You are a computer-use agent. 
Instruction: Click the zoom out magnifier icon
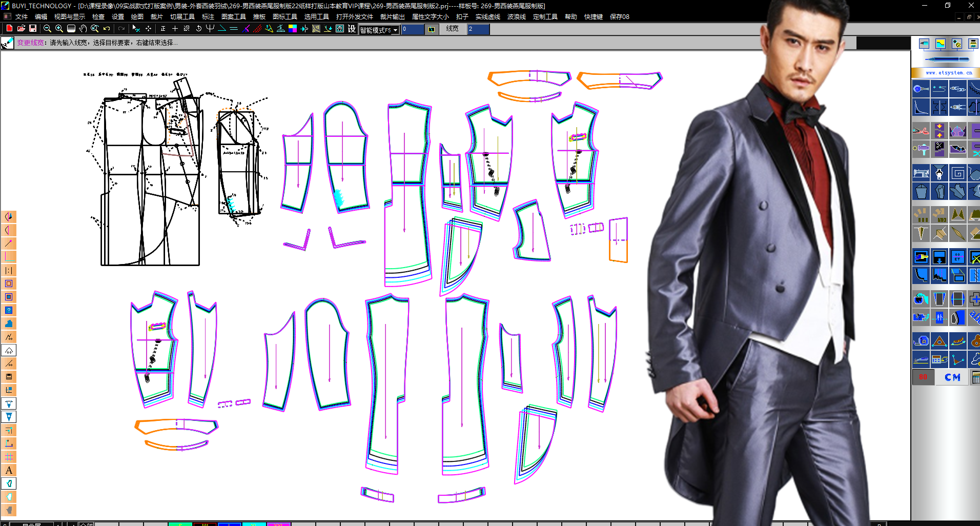pos(47,28)
